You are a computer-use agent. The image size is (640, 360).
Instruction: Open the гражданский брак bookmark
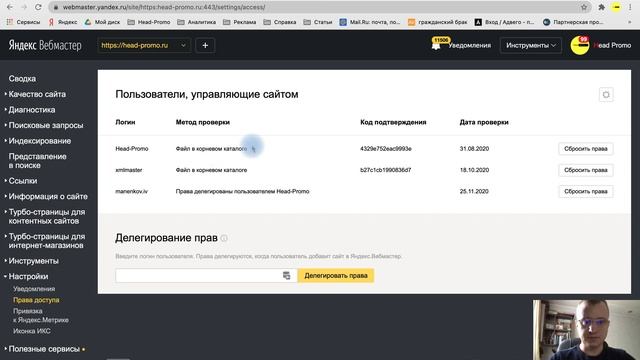click(x=438, y=22)
